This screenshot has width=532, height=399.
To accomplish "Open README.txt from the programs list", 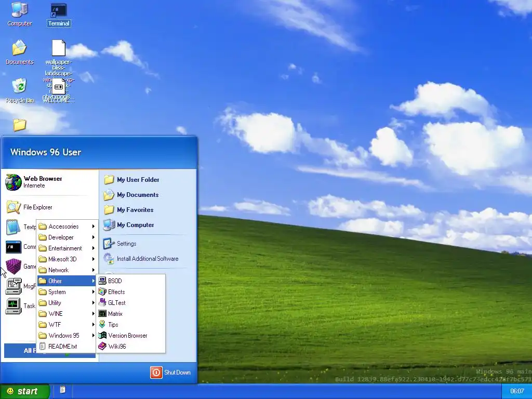I will (x=66, y=346).
